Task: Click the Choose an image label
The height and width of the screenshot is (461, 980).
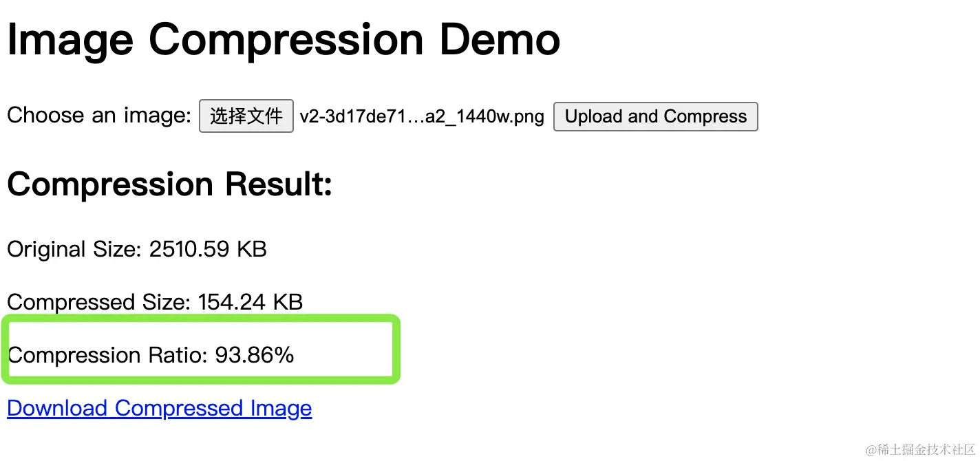Action: click(x=99, y=116)
